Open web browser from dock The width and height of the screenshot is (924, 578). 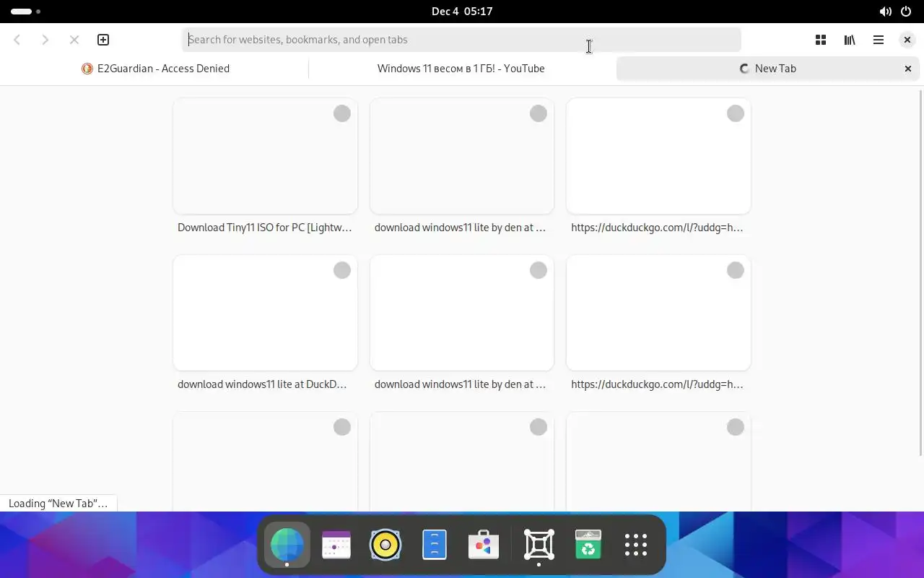287,545
